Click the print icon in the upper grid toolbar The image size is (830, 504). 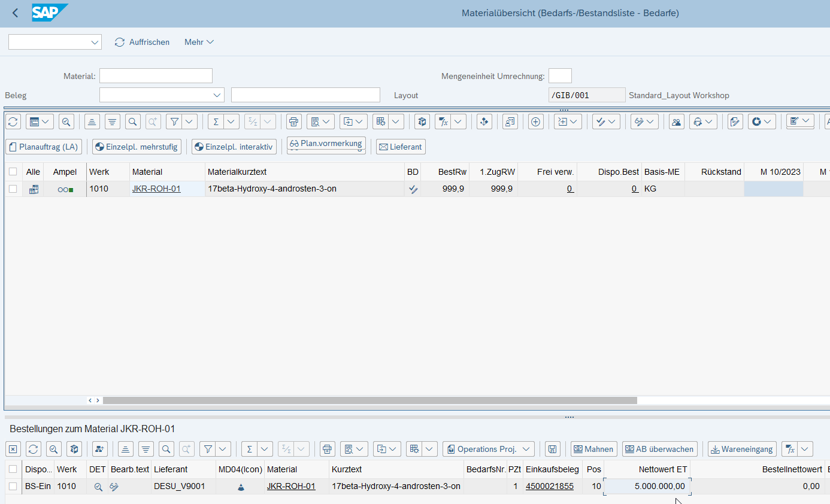[293, 122]
